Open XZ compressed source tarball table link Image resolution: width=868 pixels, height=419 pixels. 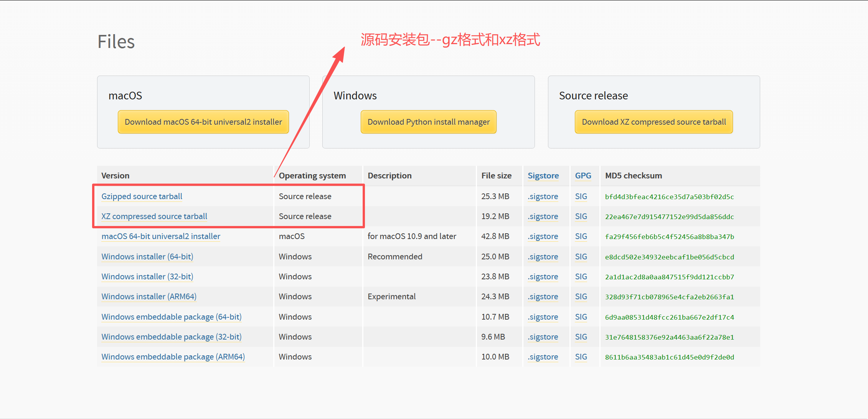click(154, 216)
